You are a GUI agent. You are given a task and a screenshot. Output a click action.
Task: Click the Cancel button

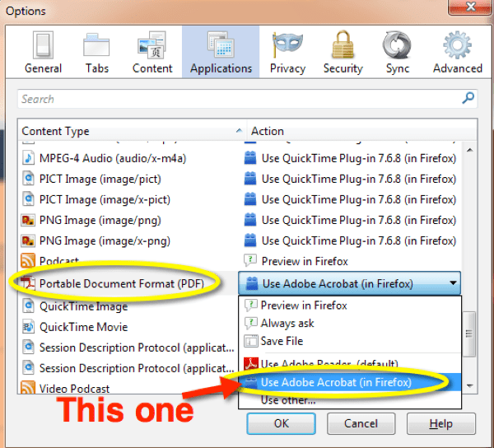coord(361,423)
